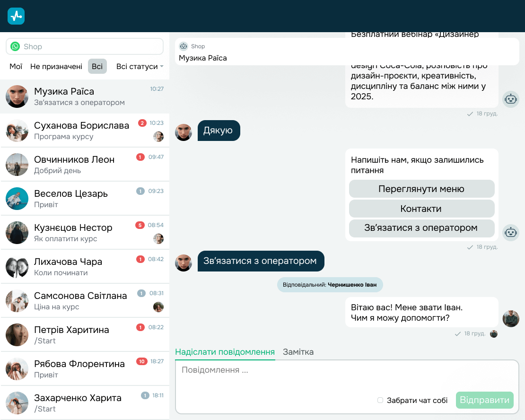Click the WhatsApp icon in Shop selector
Image resolution: width=525 pixels, height=420 pixels.
[15, 46]
